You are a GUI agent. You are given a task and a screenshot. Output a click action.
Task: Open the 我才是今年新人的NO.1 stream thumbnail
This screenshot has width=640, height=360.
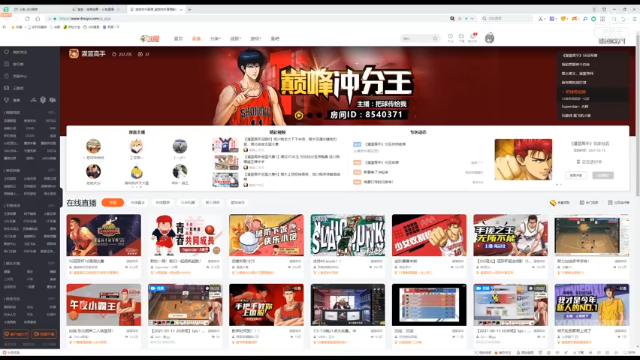pos(592,305)
